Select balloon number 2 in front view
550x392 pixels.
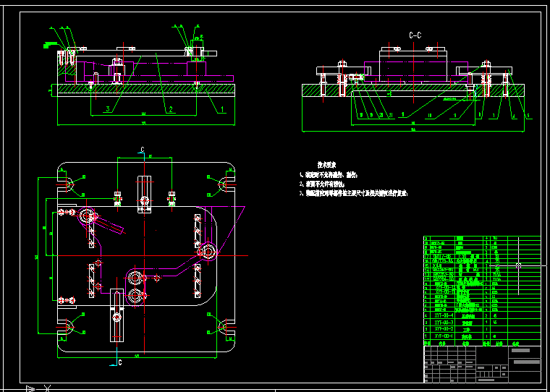coord(171,109)
